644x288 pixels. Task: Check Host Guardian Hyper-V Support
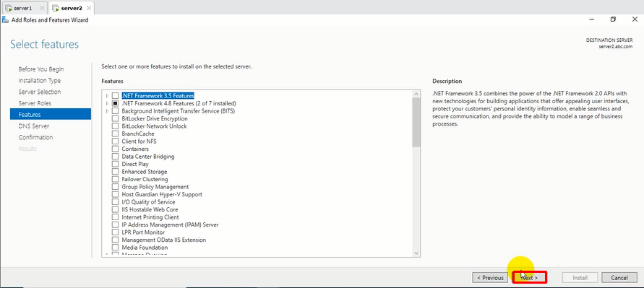point(115,194)
